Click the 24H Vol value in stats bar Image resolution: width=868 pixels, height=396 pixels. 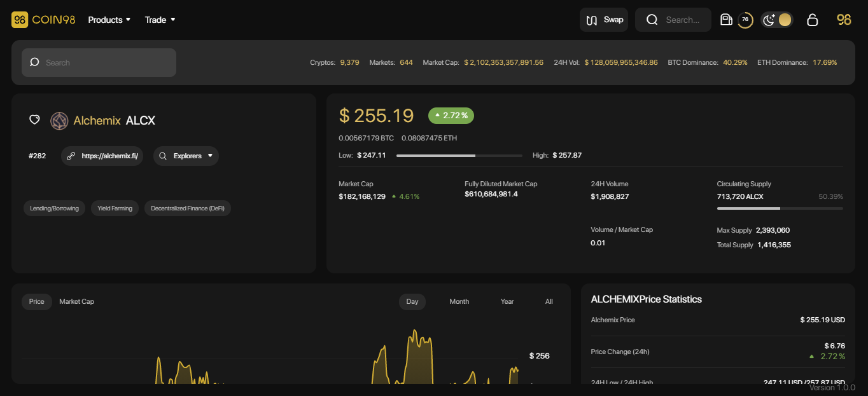pos(621,62)
